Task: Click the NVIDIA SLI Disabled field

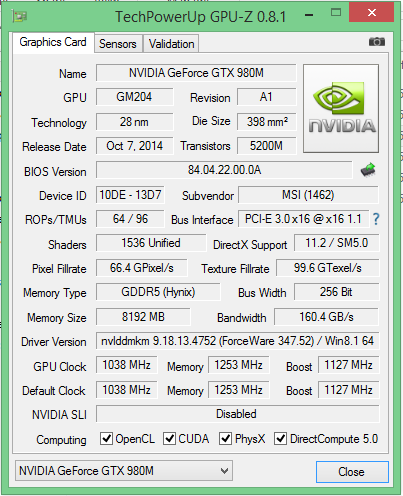Action: [x=237, y=414]
